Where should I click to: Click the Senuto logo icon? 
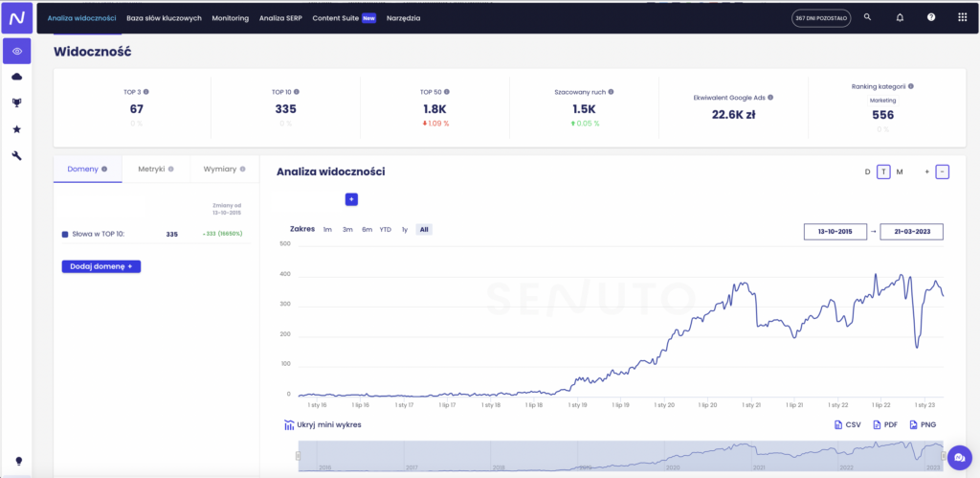click(17, 17)
